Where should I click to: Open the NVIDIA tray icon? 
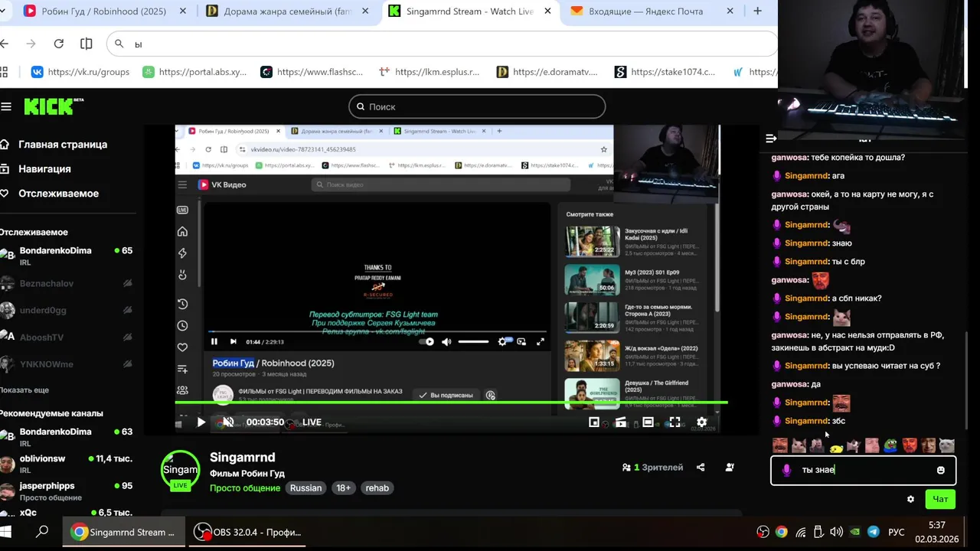(x=855, y=532)
